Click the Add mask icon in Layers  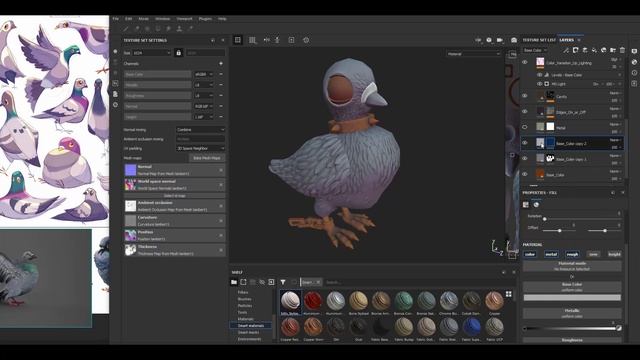coord(575,50)
